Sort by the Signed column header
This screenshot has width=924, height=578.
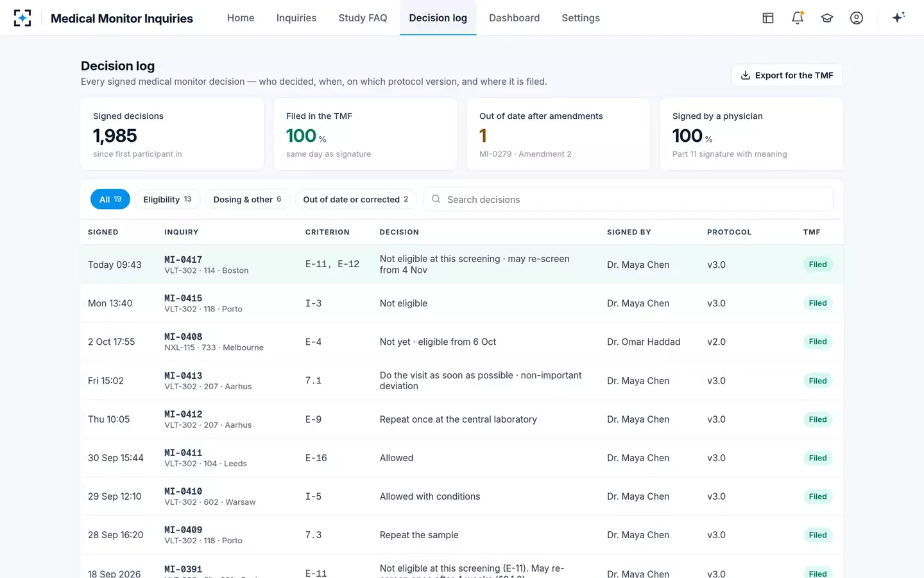[x=103, y=232]
